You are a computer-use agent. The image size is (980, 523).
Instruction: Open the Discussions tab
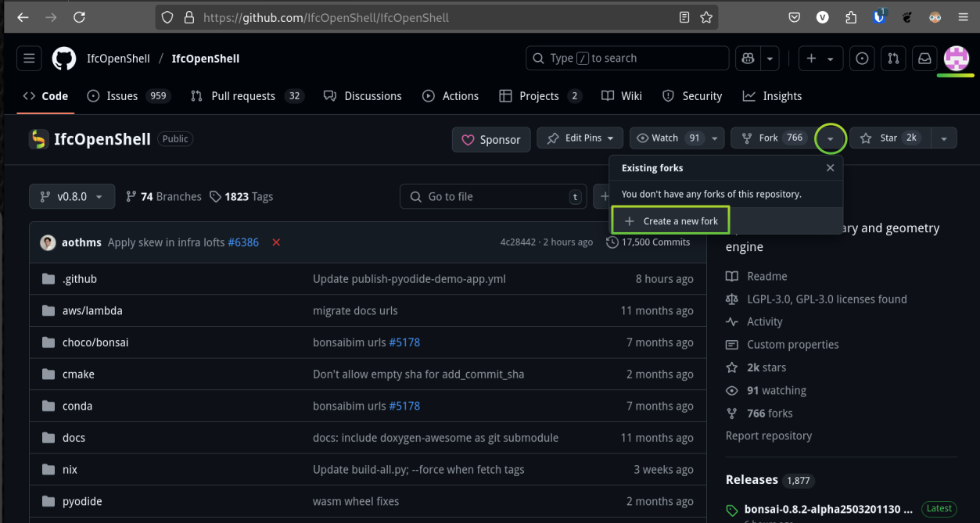coord(362,96)
